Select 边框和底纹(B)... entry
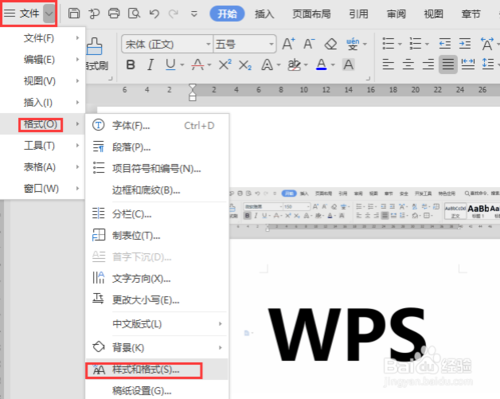Viewport: 500px width, 399px height. [x=157, y=190]
